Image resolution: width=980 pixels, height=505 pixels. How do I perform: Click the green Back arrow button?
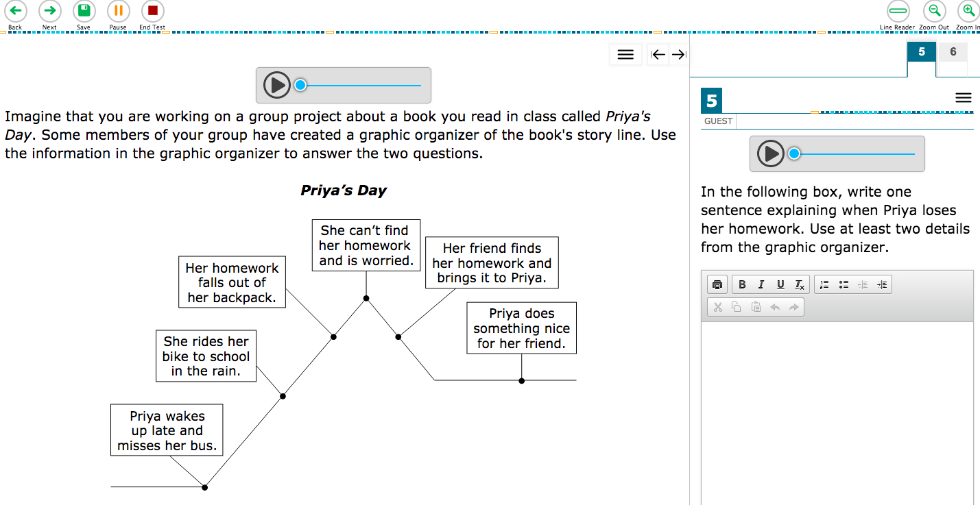click(x=15, y=11)
